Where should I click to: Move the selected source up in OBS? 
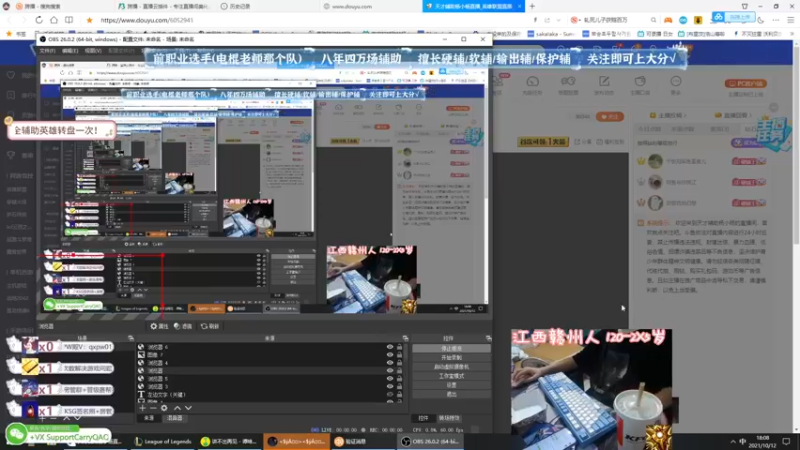177,408
